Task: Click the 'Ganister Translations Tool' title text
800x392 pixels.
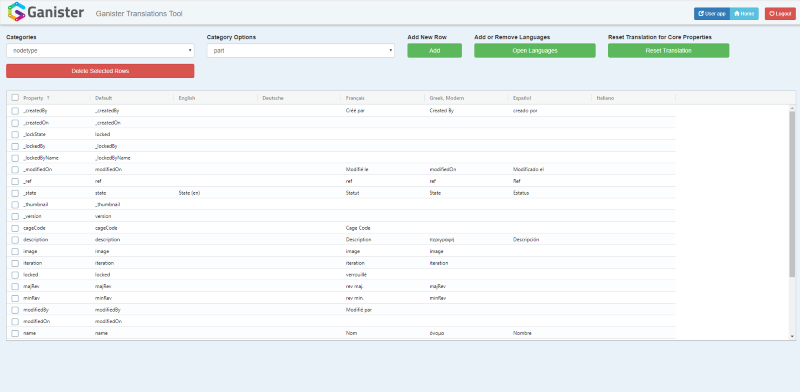Action: click(x=139, y=14)
